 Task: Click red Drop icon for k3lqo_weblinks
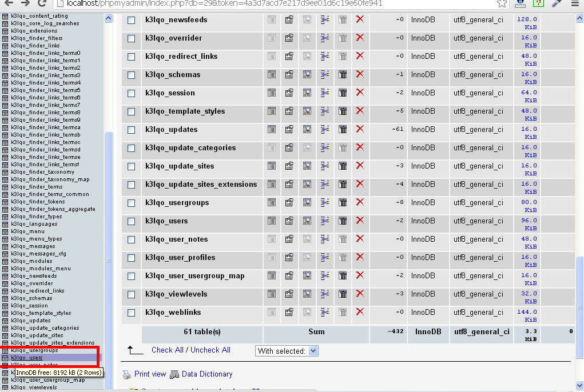point(360,312)
